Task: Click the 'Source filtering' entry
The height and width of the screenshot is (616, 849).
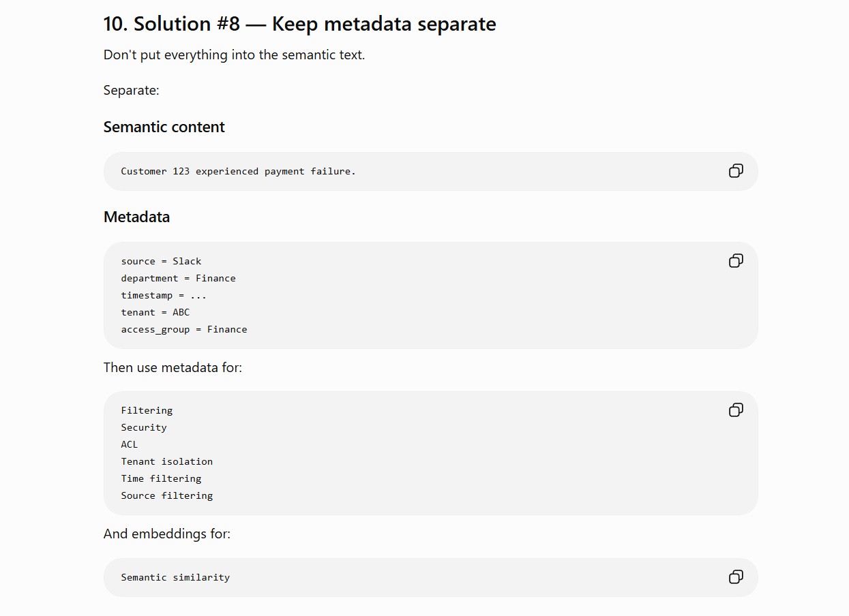Action: (166, 495)
